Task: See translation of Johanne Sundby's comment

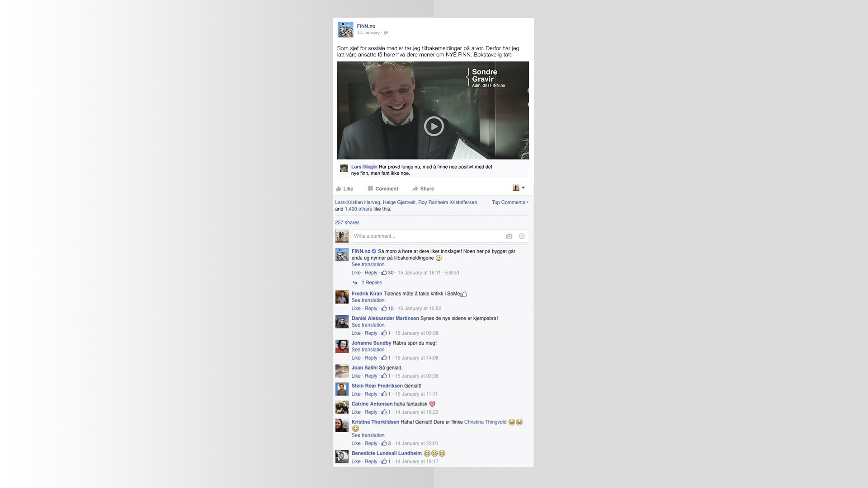Action: [x=368, y=350]
